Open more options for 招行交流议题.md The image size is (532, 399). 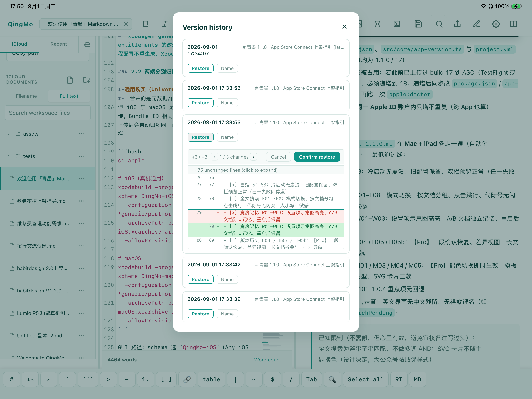pyautogui.click(x=82, y=246)
